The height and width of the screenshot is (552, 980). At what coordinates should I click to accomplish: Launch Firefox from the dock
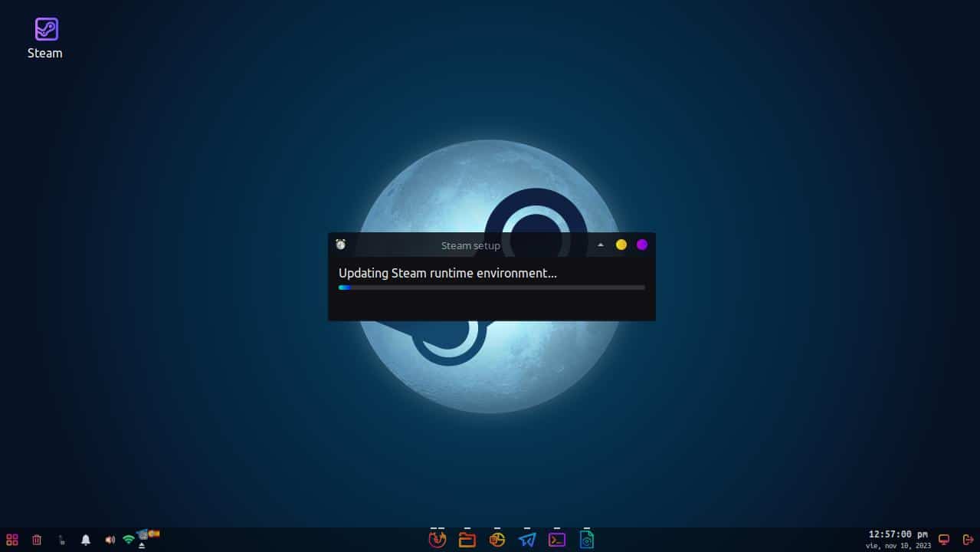pos(437,540)
